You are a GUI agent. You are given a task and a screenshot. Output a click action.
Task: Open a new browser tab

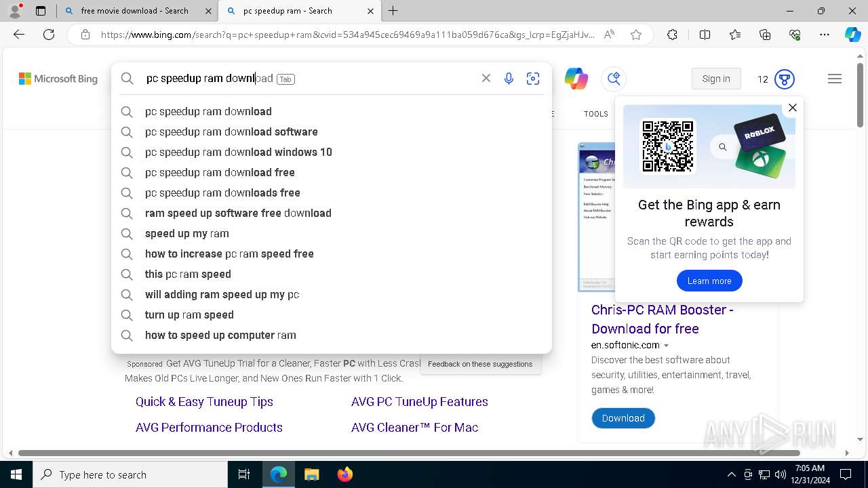click(x=393, y=11)
